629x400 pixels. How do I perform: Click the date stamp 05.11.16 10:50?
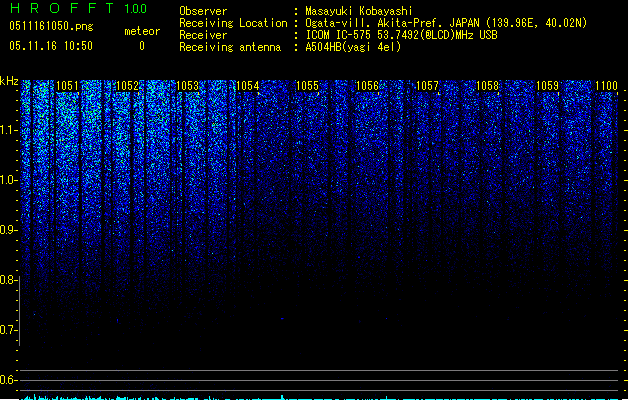[51, 46]
